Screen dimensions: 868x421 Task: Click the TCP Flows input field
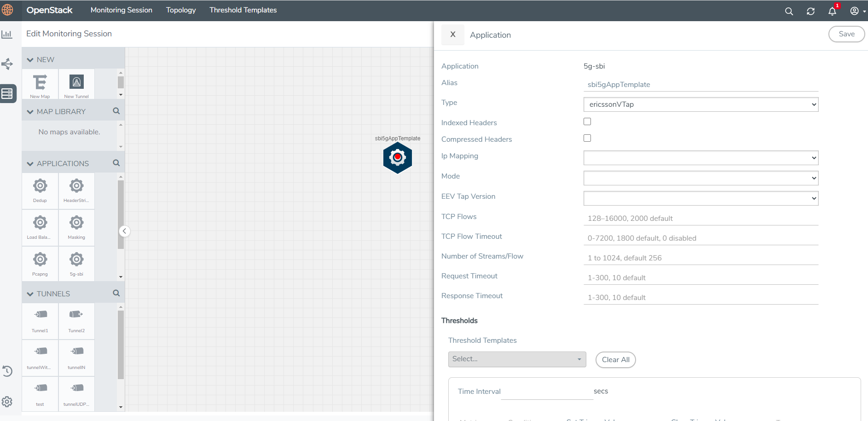point(700,218)
